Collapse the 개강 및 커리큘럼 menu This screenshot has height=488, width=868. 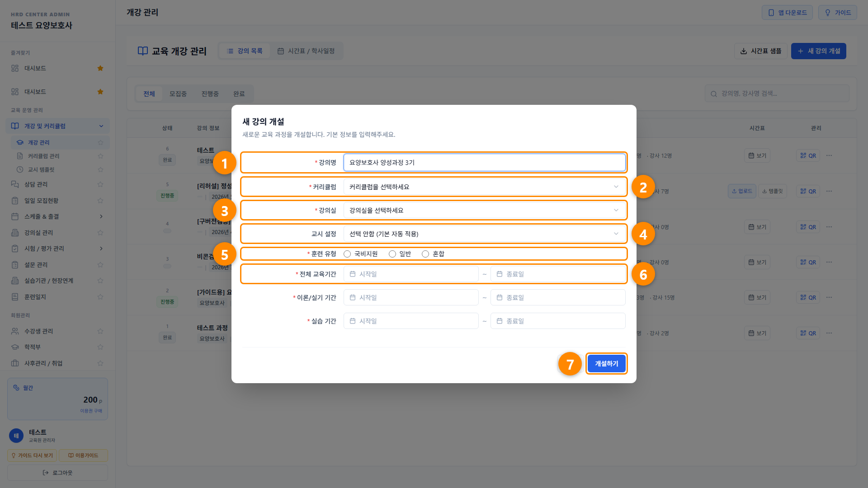point(57,126)
